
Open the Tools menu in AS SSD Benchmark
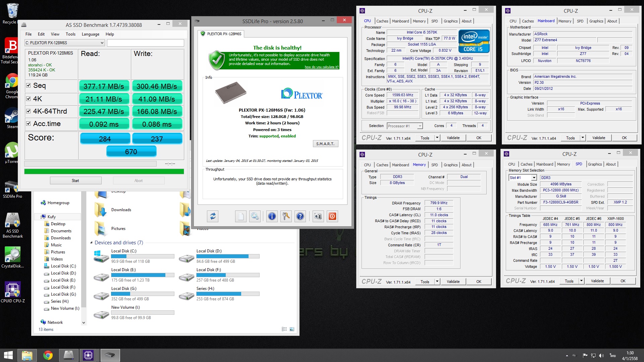pos(70,34)
